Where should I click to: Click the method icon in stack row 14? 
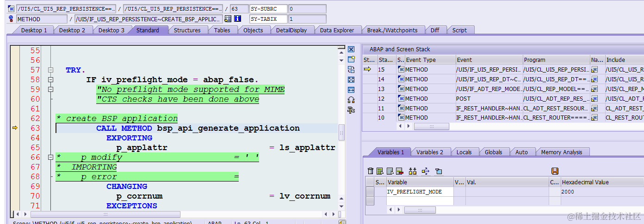click(401, 79)
